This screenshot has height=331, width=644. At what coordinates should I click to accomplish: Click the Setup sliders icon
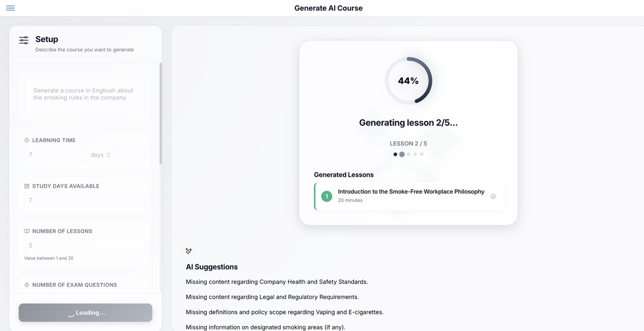pos(23,39)
